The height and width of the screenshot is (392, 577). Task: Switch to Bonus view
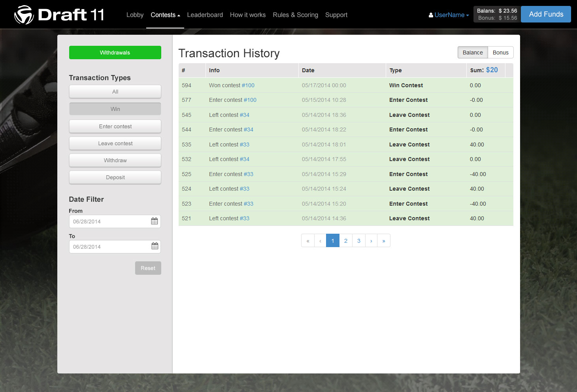[x=500, y=53]
